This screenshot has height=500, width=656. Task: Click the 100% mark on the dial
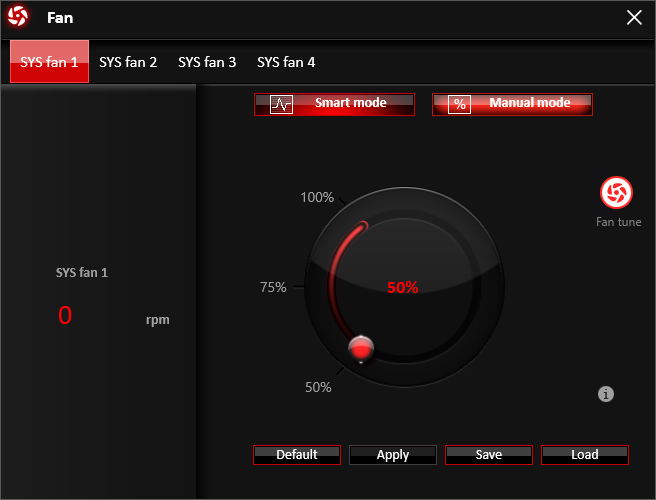point(318,197)
